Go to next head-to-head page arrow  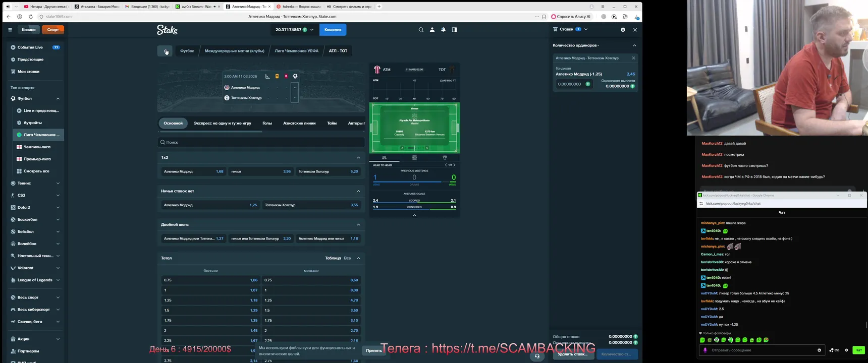coord(454,165)
